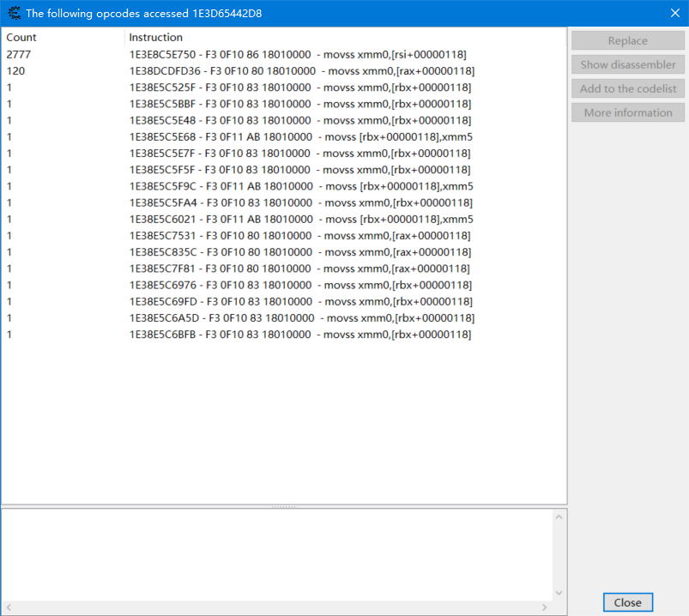Select the last row 1E38E5C6BFB

tap(299, 334)
